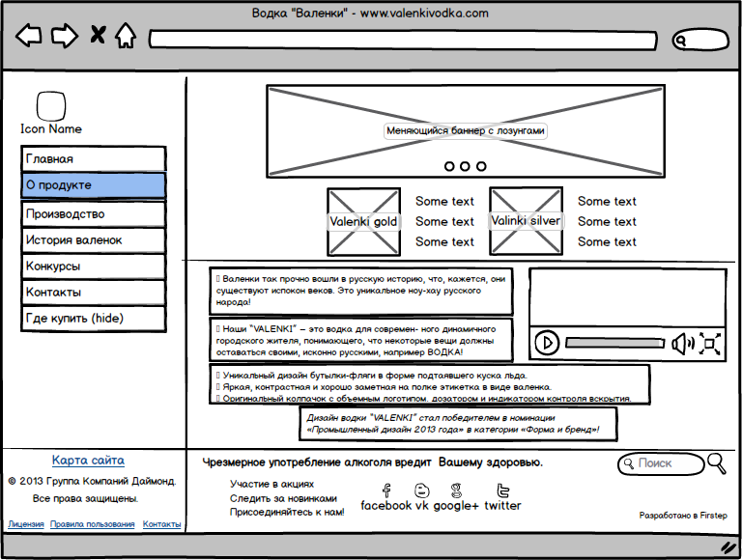Open the Карта сайта link
This screenshot has width=742, height=560.
click(x=89, y=461)
